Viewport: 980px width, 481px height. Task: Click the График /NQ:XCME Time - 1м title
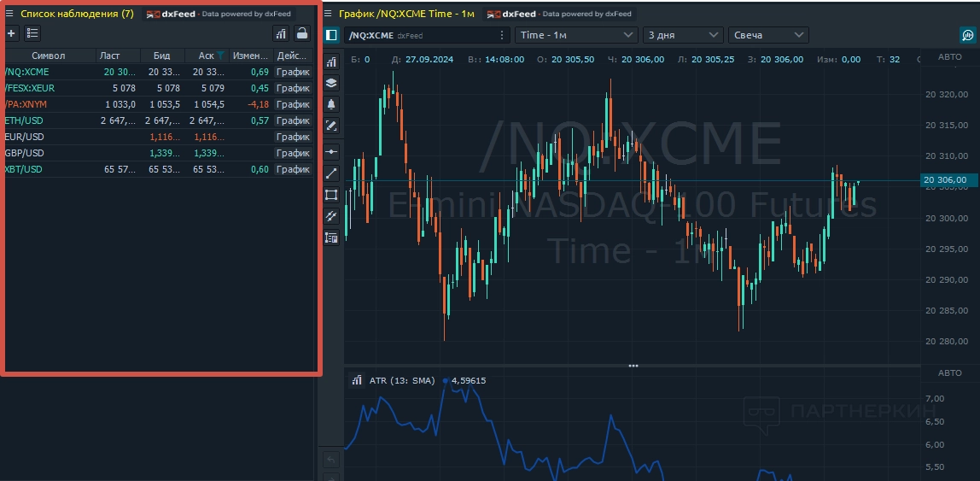[x=407, y=14]
